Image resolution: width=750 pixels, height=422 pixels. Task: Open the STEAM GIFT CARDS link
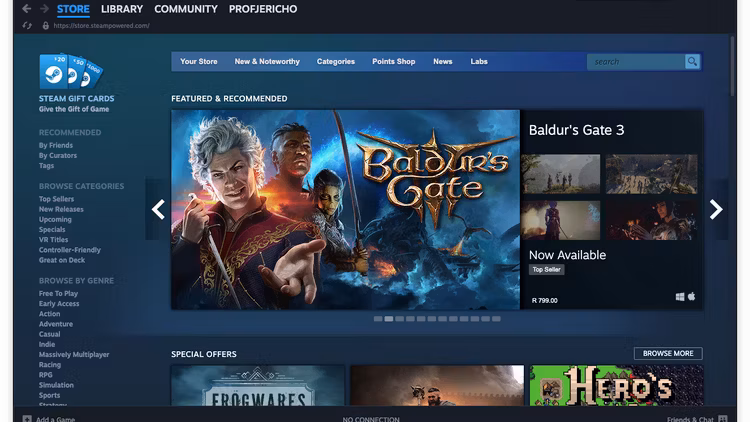[77, 99]
